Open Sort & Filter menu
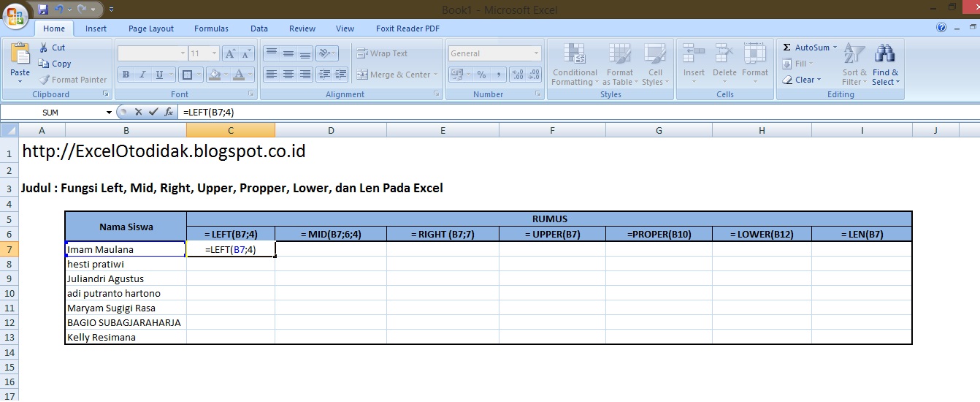The image size is (980, 402). point(854,64)
